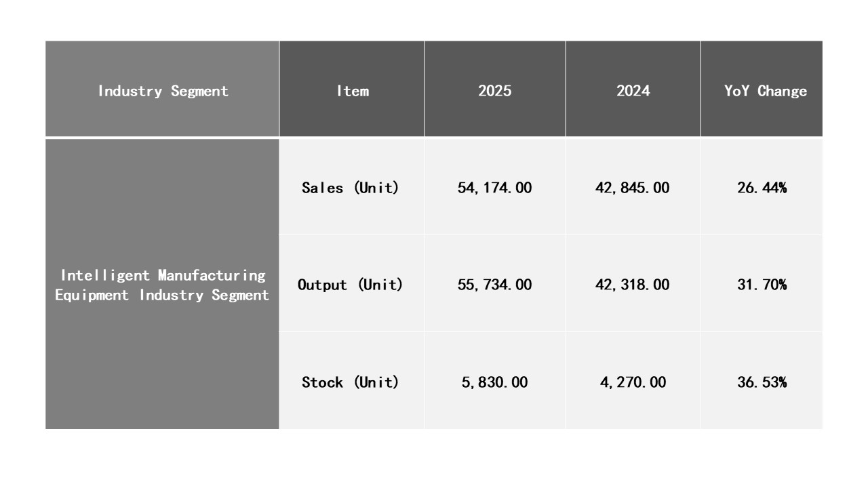The height and width of the screenshot is (488, 868).
Task: Click the 31.70% change cell
Action: (762, 285)
